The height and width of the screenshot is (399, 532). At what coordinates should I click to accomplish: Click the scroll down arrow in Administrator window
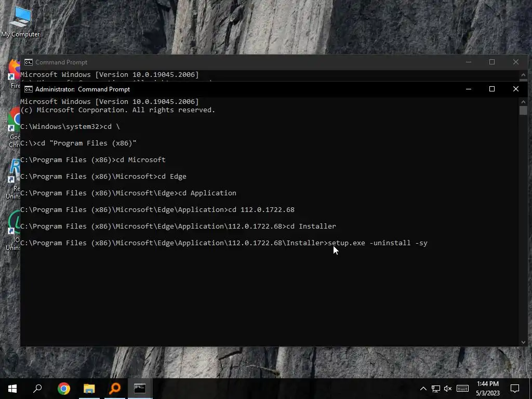(x=523, y=342)
